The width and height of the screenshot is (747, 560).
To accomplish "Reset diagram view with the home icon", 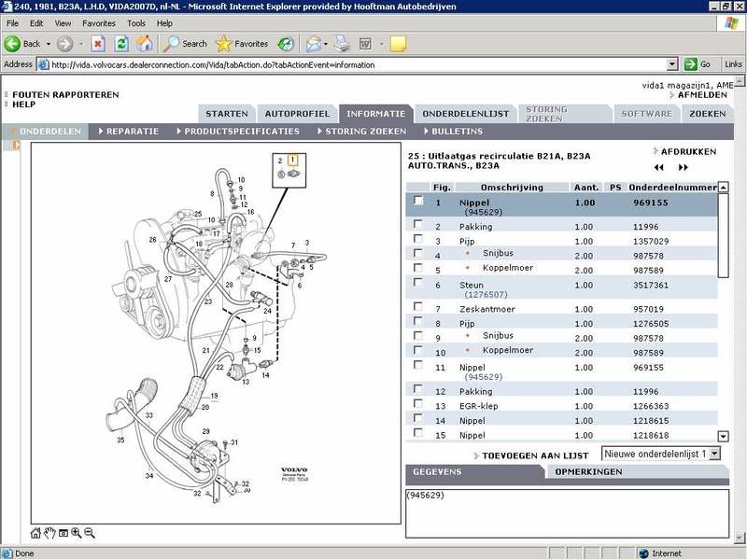I will [35, 533].
